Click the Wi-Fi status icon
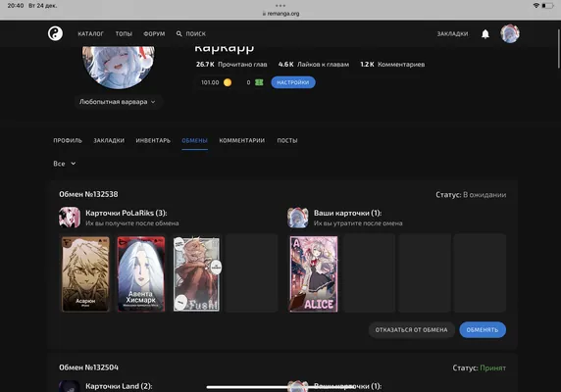Image resolution: width=561 pixels, height=392 pixels. point(535,5)
